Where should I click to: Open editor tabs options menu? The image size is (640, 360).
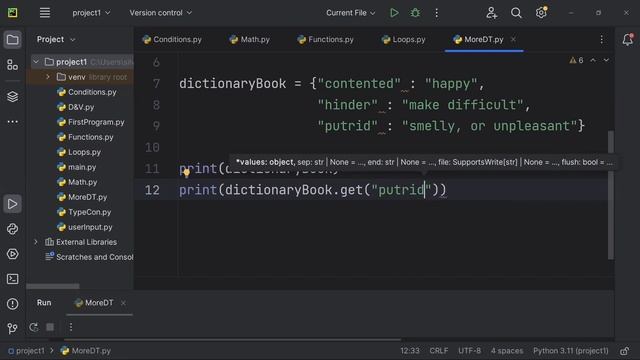point(602,40)
